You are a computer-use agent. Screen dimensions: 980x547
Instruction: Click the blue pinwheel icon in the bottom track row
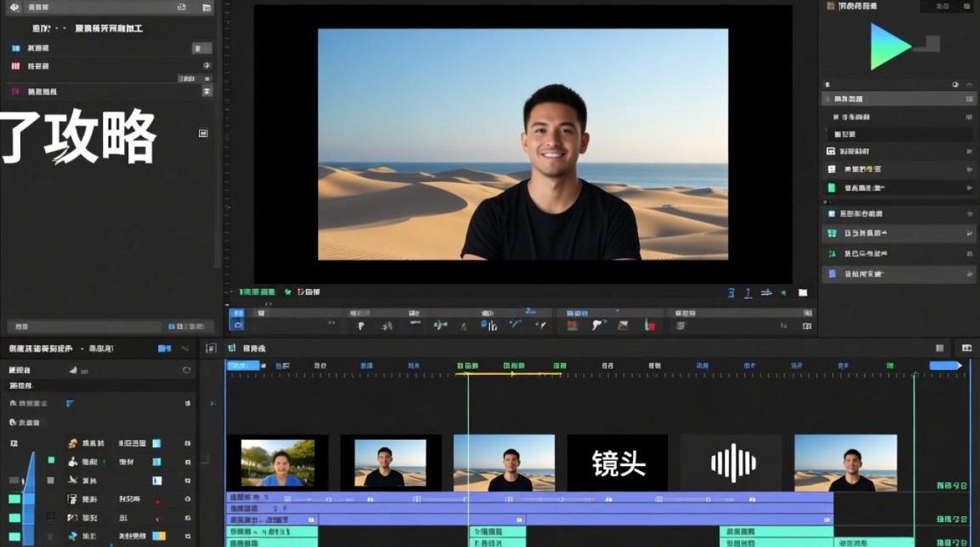pyautogui.click(x=72, y=537)
